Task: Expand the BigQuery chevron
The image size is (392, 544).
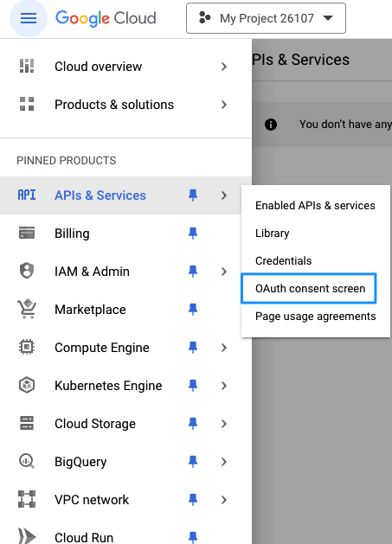Action: (x=224, y=462)
